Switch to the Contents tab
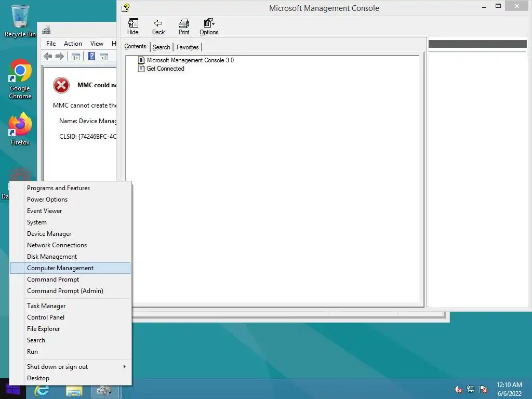Image resolution: width=532 pixels, height=399 pixels. pyautogui.click(x=135, y=46)
